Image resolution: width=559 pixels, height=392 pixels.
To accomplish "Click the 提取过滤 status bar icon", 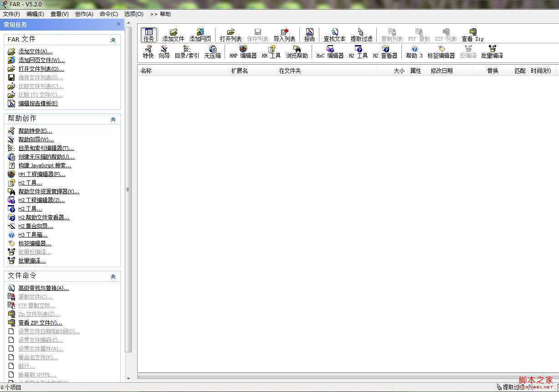I will tap(499, 387).
